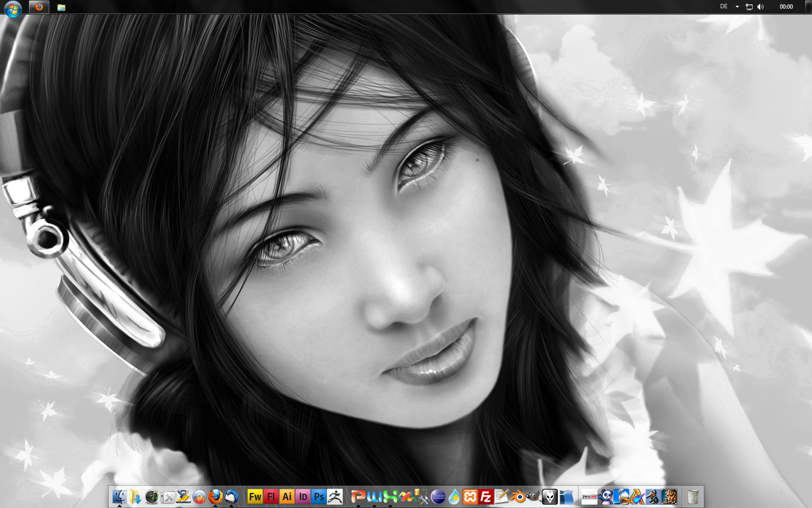Viewport: 812px width, 508px height.
Task: Open the volume speaker control
Action: 761,7
